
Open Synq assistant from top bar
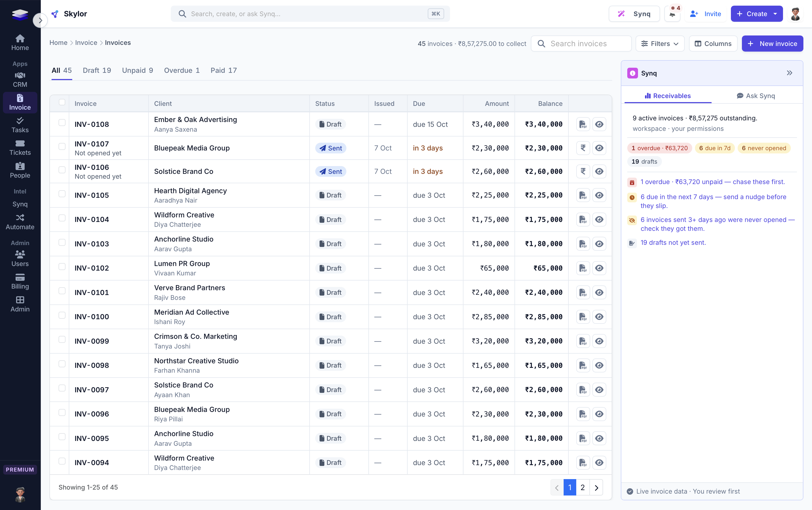(x=634, y=14)
